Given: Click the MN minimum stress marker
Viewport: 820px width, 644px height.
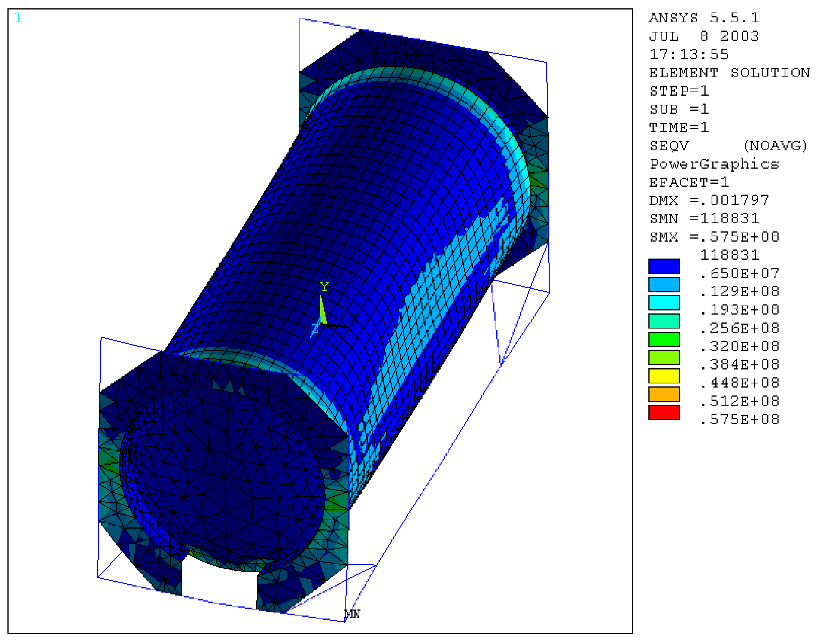Looking at the screenshot, I should 352,614.
